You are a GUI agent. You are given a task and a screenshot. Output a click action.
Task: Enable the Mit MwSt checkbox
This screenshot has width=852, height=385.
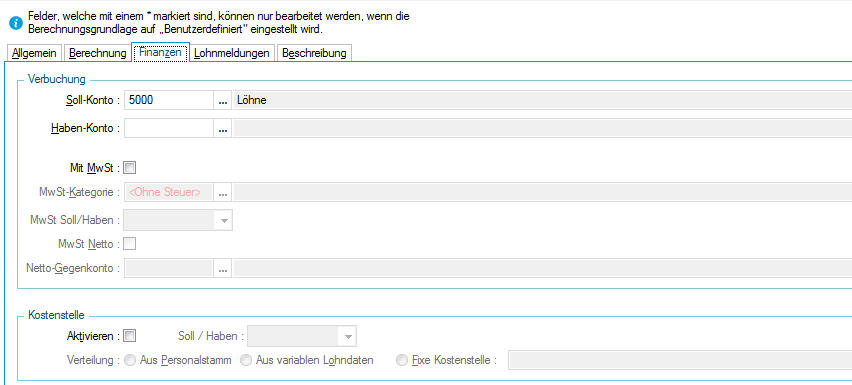[x=130, y=168]
